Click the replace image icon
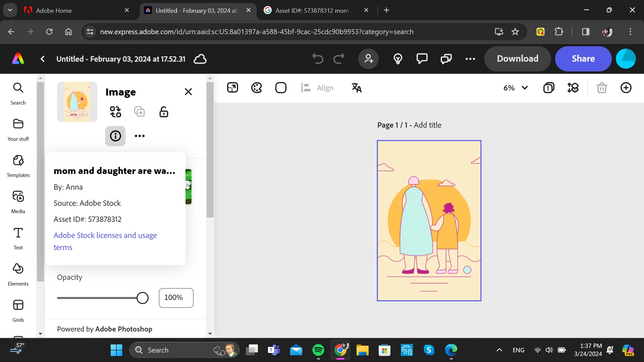 (115, 112)
